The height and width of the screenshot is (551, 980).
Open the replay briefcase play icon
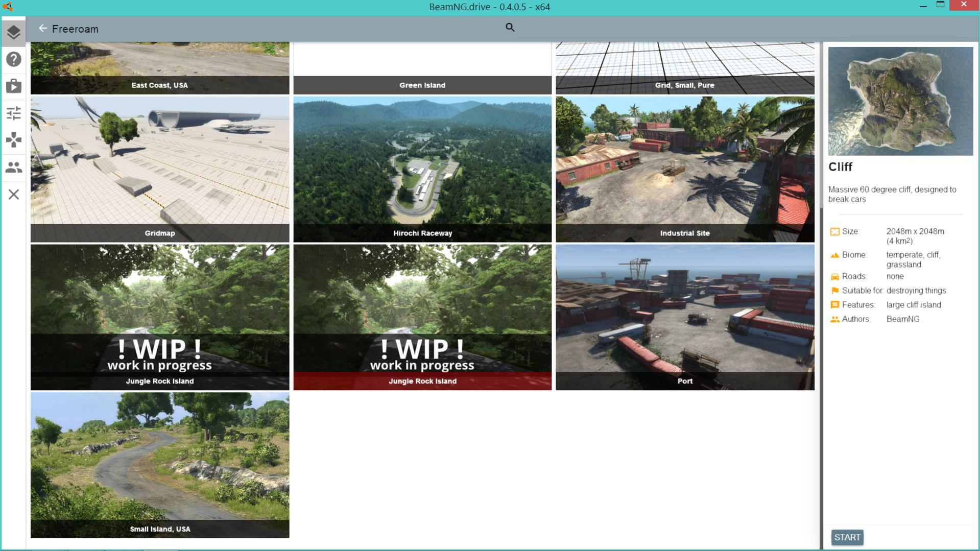(14, 86)
